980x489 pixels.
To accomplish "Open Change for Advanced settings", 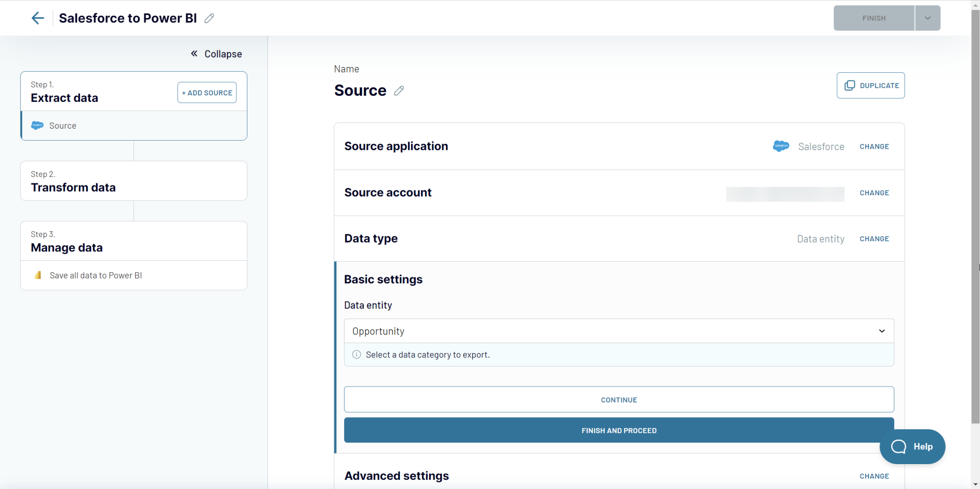I will point(874,476).
